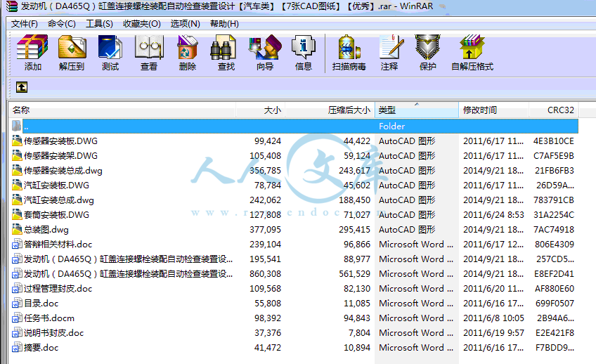Select the parent folder ".." row
596x364 pixels.
294,126
